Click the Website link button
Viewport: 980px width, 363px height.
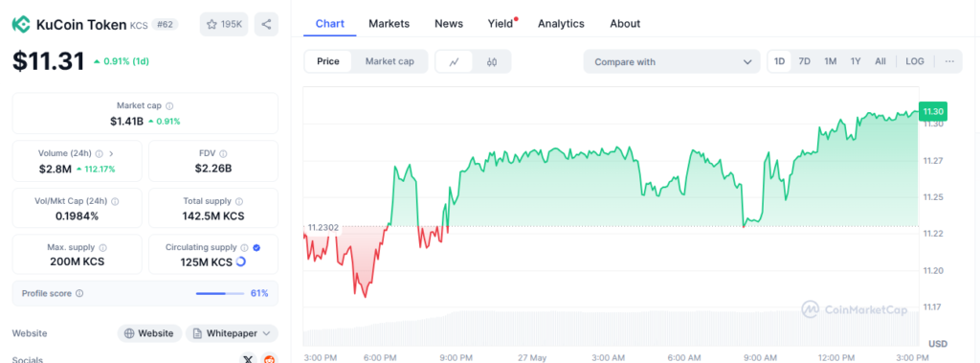coord(149,333)
